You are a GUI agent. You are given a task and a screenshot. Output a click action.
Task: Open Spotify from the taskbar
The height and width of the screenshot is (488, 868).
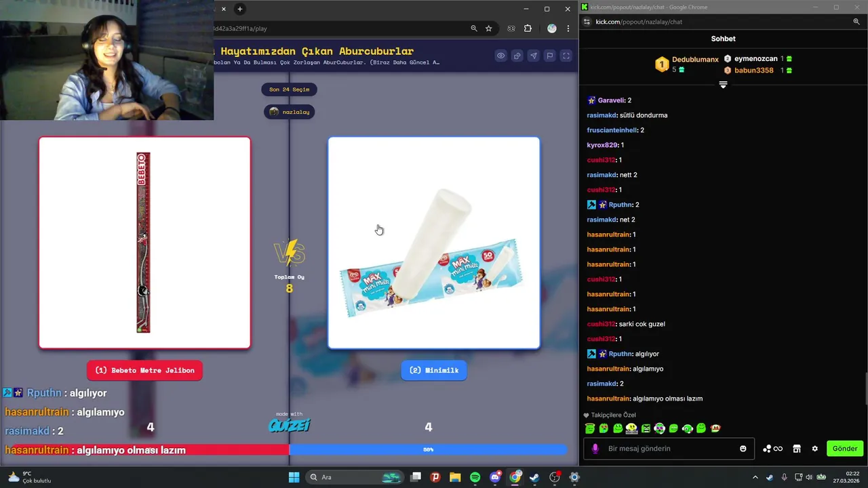pos(475,477)
